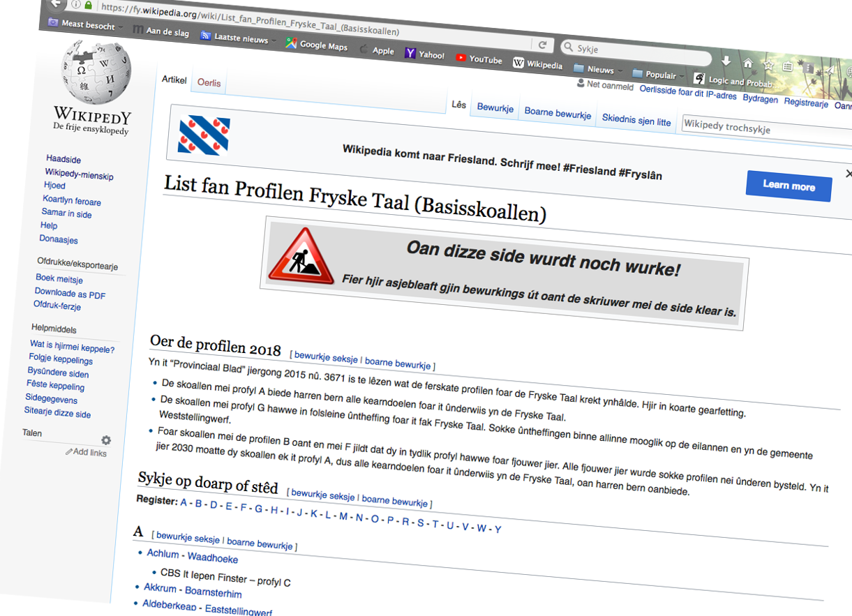The image size is (852, 616).
Task: Open the Registrearje link
Action: click(806, 103)
